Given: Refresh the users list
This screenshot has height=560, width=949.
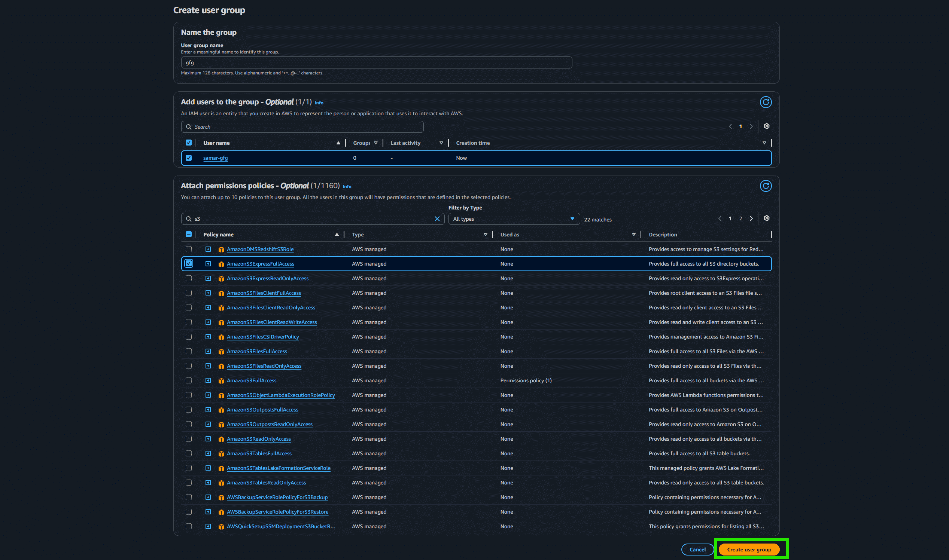Looking at the screenshot, I should click(x=766, y=102).
